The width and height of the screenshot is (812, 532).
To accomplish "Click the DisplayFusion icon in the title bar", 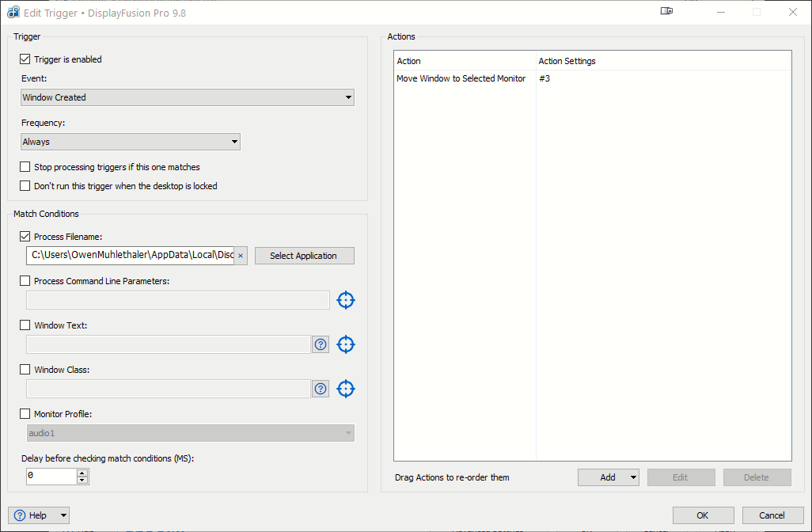I will pos(13,13).
